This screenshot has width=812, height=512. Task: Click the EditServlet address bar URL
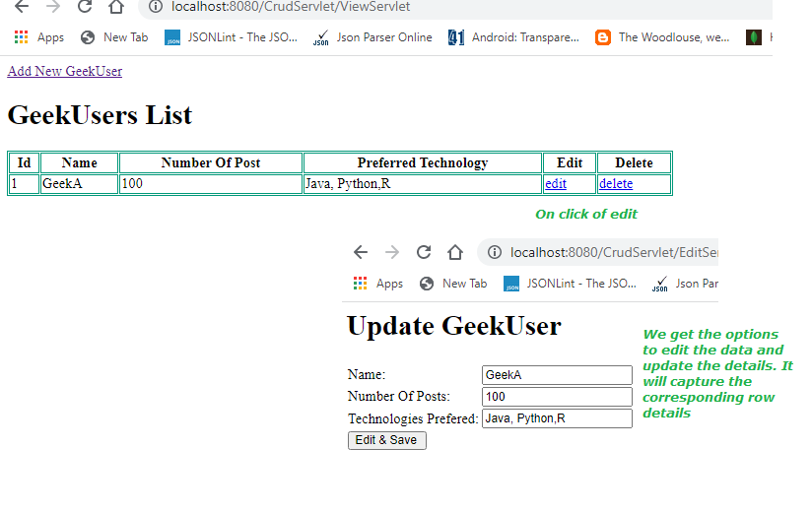614,252
